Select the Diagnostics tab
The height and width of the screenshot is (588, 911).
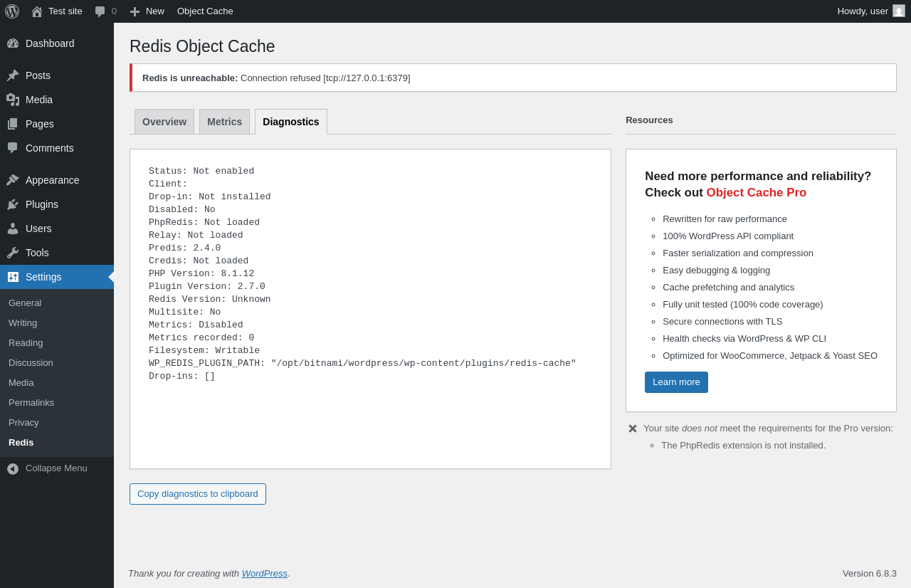pyautogui.click(x=291, y=122)
